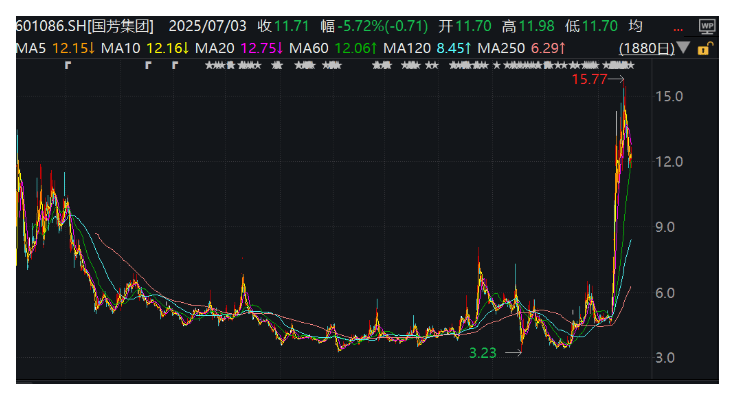Toggle the yellow unlock padlock icon

pyautogui.click(x=705, y=48)
